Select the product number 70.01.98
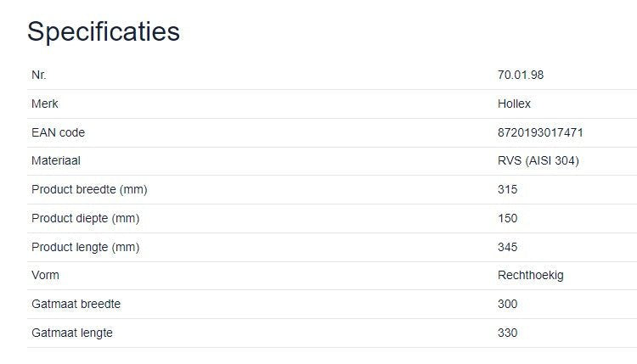 pyautogui.click(x=520, y=75)
